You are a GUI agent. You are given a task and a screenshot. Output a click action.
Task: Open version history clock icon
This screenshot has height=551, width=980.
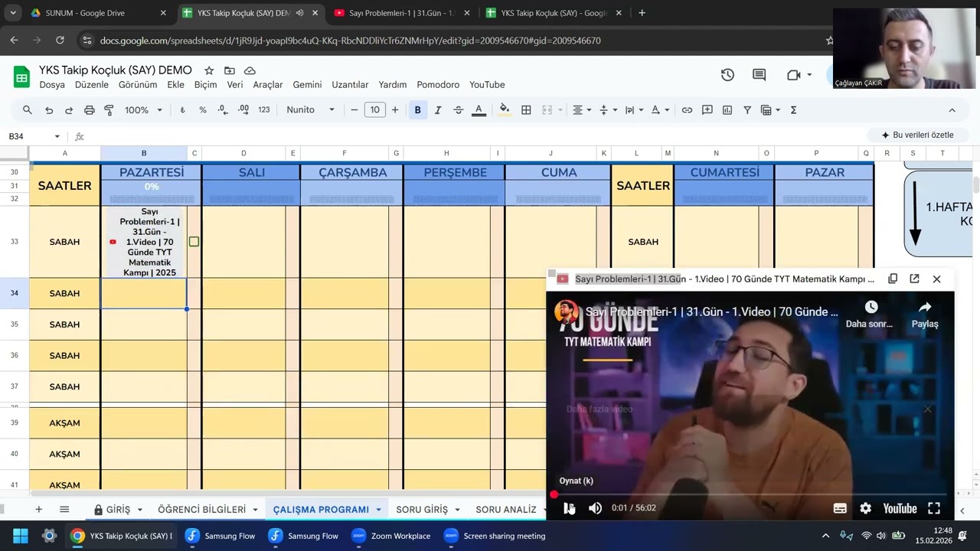click(x=727, y=75)
